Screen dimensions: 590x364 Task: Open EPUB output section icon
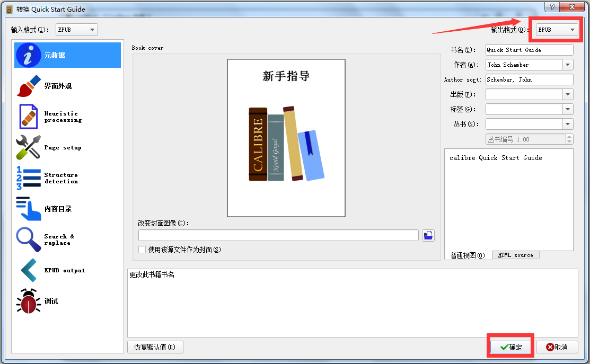pos(28,270)
